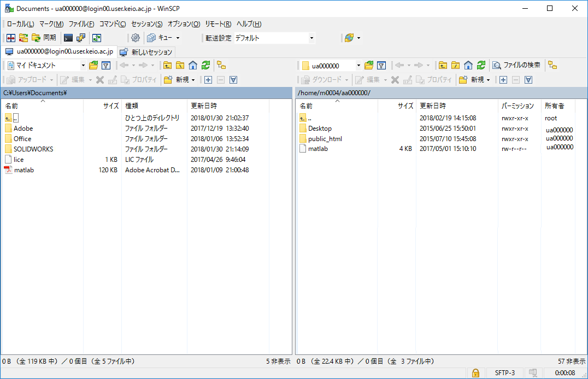Click the ファイルの検索 button
This screenshot has height=379, width=588.
click(516, 65)
